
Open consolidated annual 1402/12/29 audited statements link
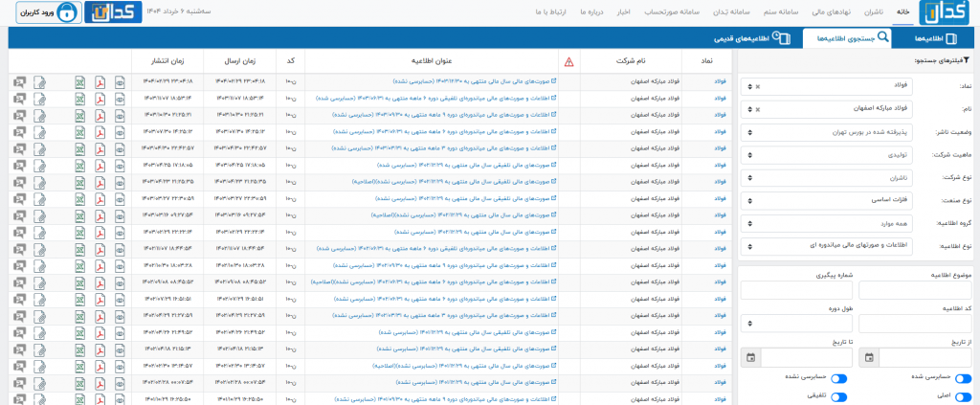tap(466, 165)
